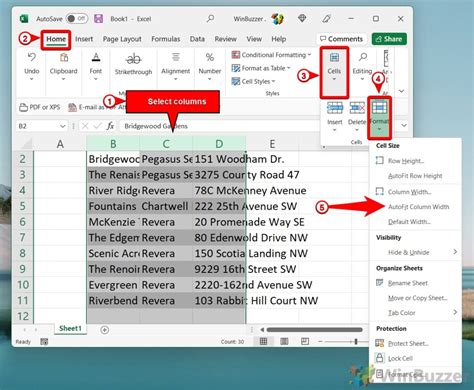This screenshot has height=390, width=474.
Task: Click the Undo icon
Action: pos(32,58)
